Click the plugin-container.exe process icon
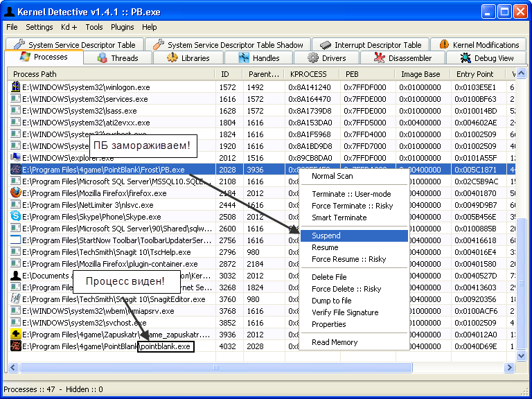Image resolution: width=532 pixels, height=399 pixels. [x=16, y=264]
